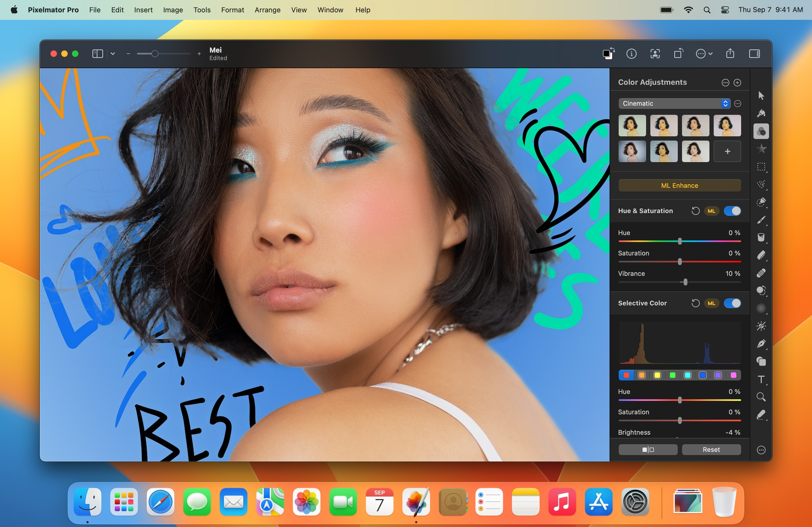Select the Free Selection lasso tool
The width and height of the screenshot is (812, 527).
pos(761,185)
